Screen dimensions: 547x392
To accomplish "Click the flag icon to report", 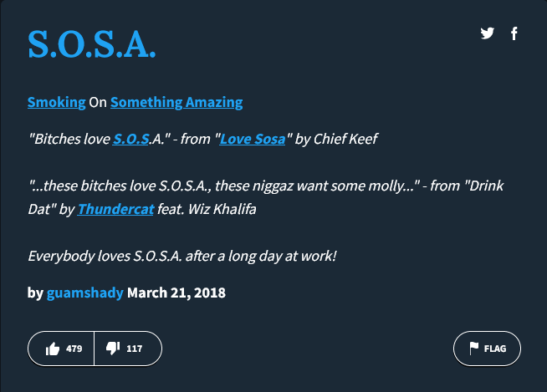I will [x=473, y=349].
